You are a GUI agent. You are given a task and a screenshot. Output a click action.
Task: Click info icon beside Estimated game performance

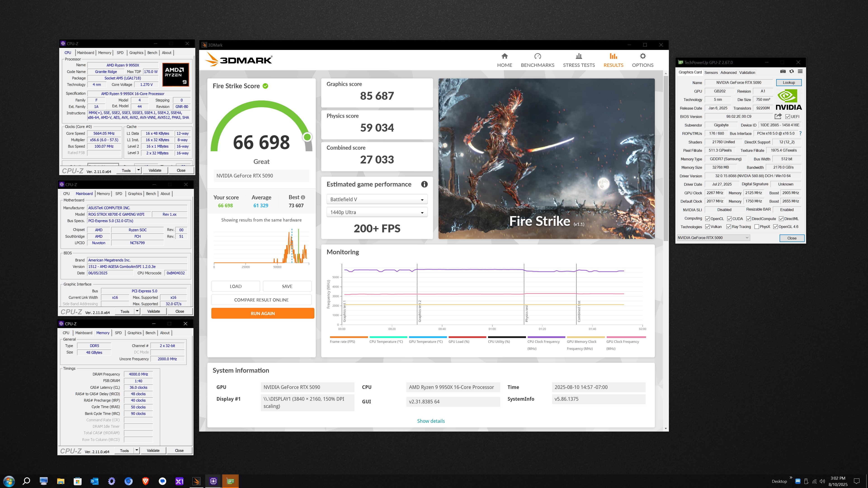[x=424, y=184]
